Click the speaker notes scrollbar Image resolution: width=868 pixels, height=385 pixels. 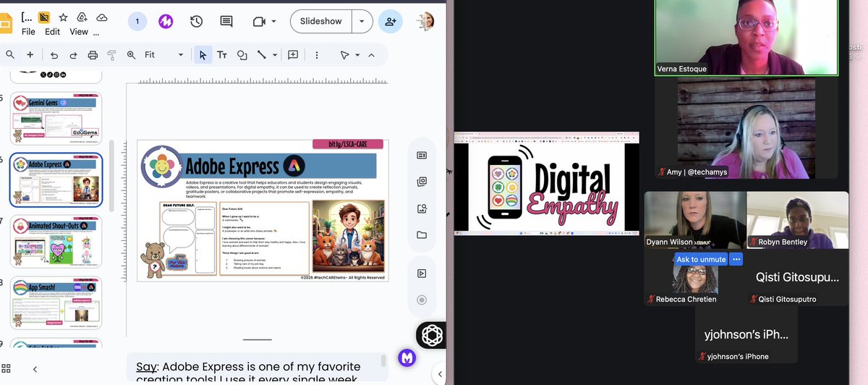tap(383, 360)
